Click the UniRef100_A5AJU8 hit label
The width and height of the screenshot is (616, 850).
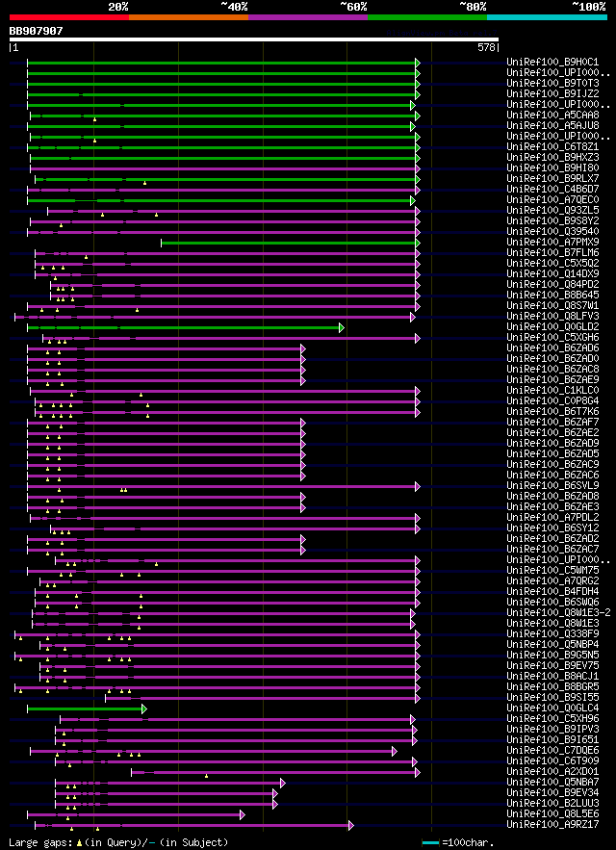click(552, 126)
